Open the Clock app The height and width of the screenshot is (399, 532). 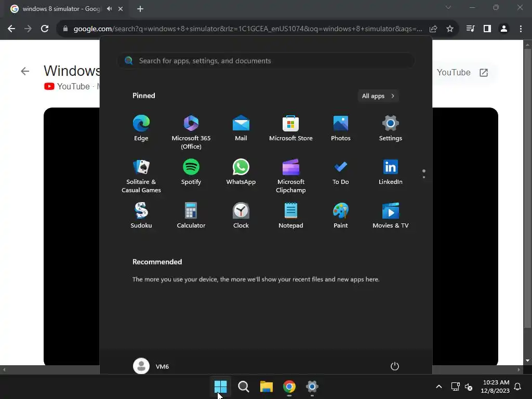pyautogui.click(x=241, y=216)
